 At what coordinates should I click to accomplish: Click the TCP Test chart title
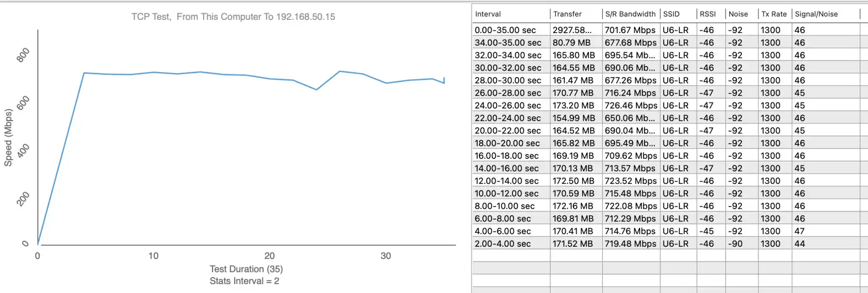(233, 17)
